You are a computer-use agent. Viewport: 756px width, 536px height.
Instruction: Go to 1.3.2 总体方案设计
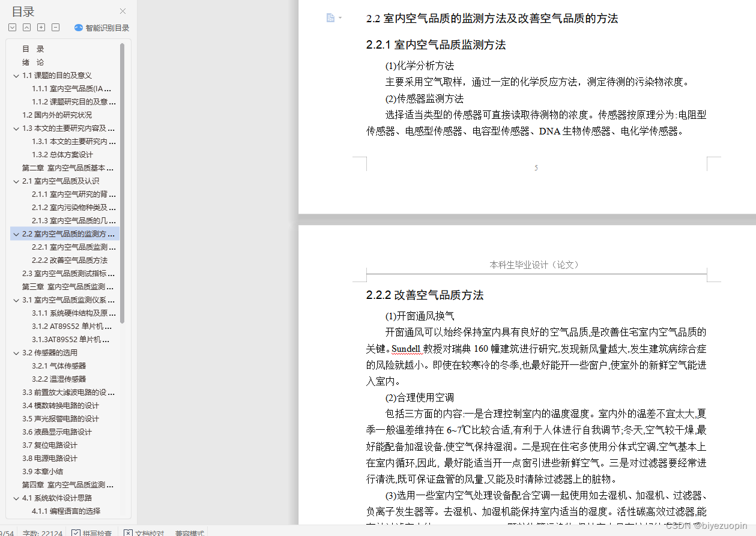[x=62, y=155]
